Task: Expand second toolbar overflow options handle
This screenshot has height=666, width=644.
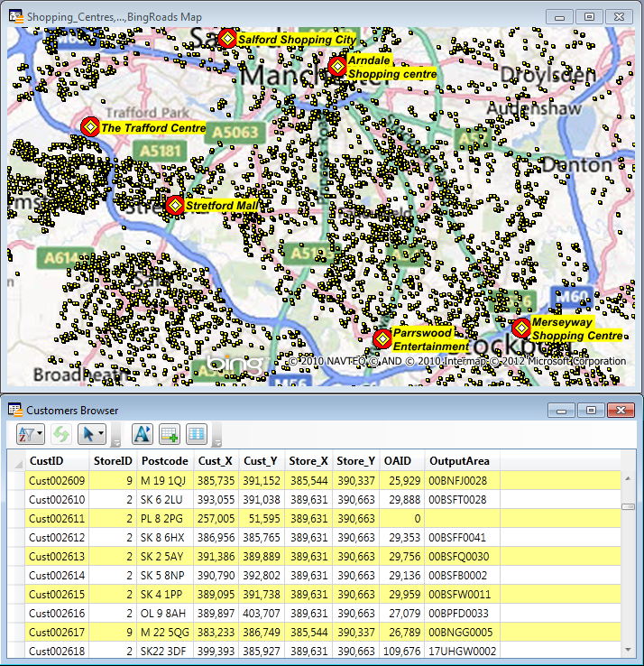Action: (216, 435)
